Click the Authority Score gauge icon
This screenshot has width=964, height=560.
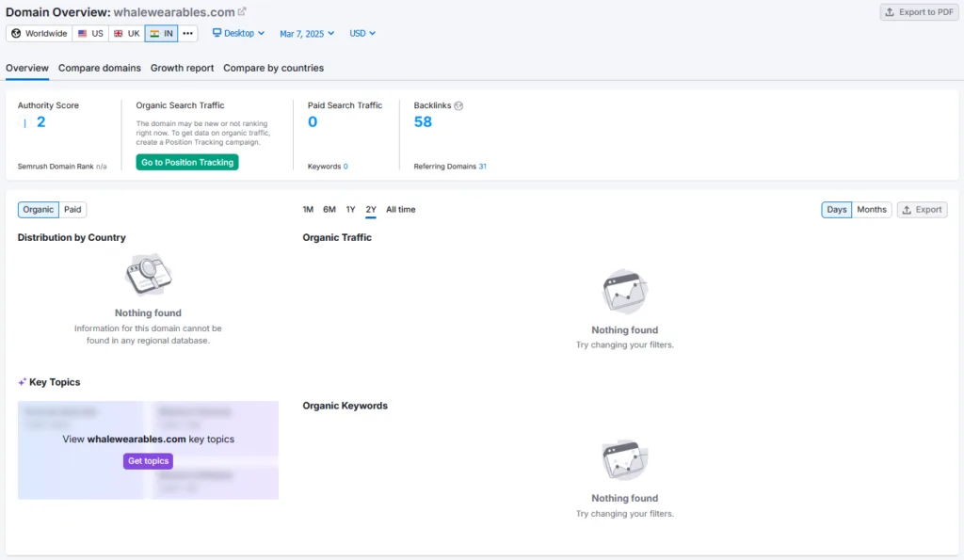tap(24, 122)
